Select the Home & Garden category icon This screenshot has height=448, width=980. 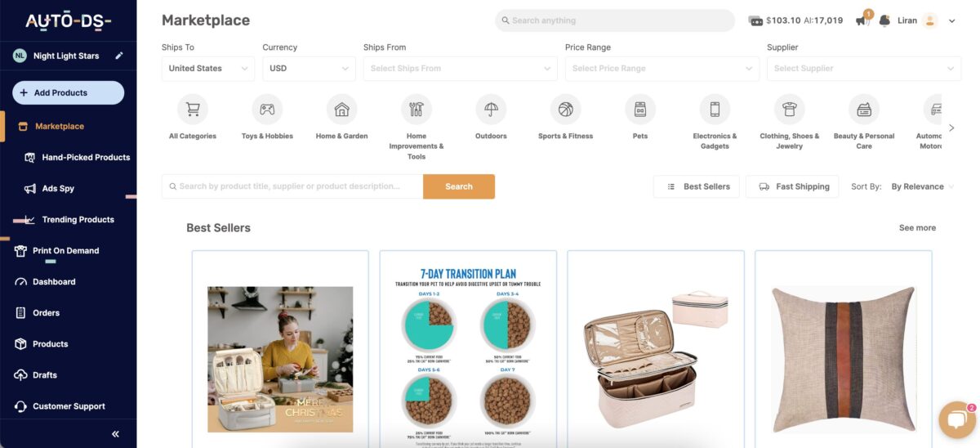click(342, 109)
